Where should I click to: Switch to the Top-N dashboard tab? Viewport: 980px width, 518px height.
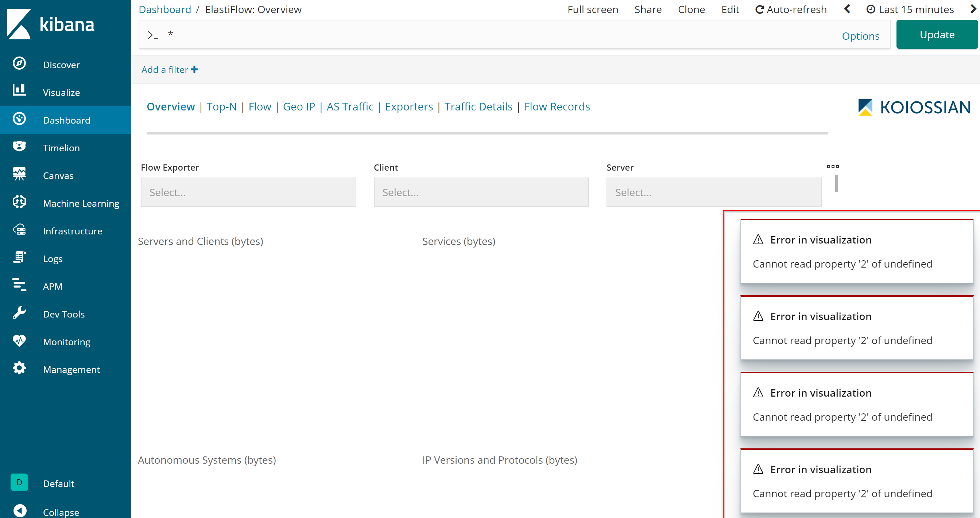pos(221,106)
